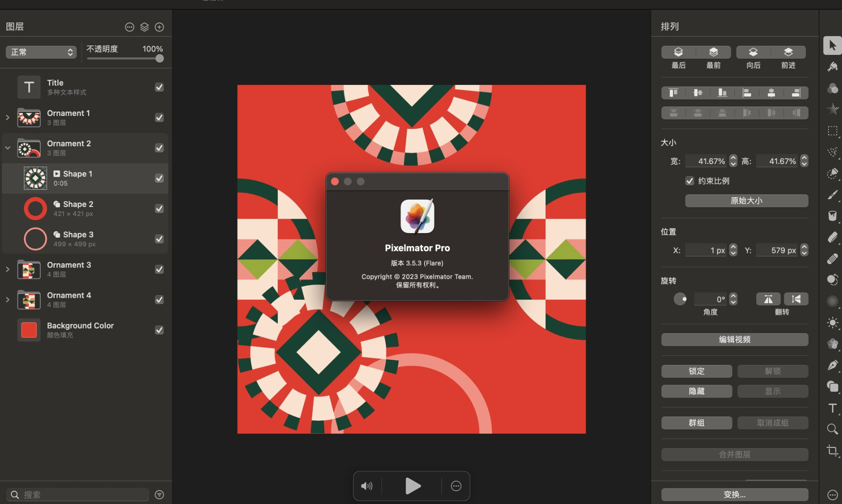Hide the Title layer using its checkbox
Image resolution: width=842 pixels, height=504 pixels.
[159, 87]
